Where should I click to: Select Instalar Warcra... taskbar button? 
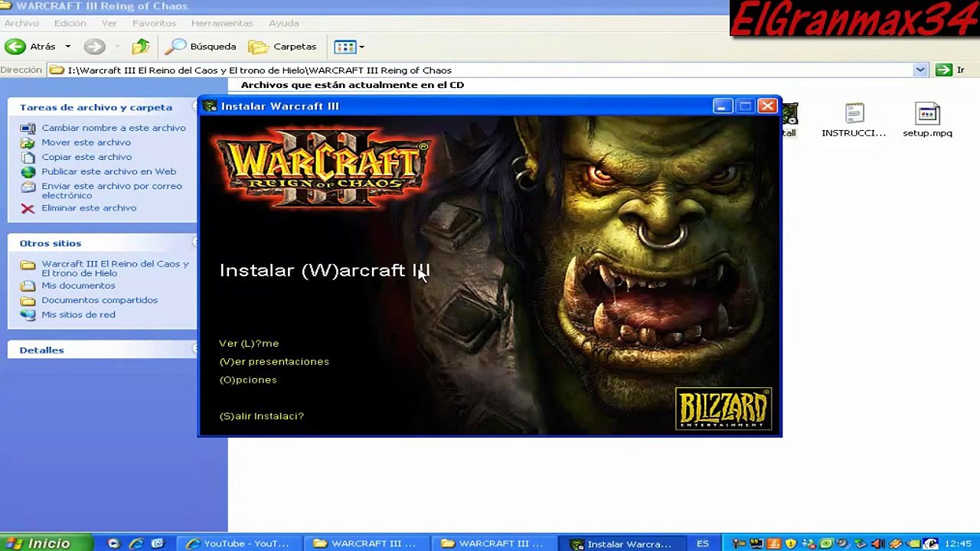click(x=621, y=543)
